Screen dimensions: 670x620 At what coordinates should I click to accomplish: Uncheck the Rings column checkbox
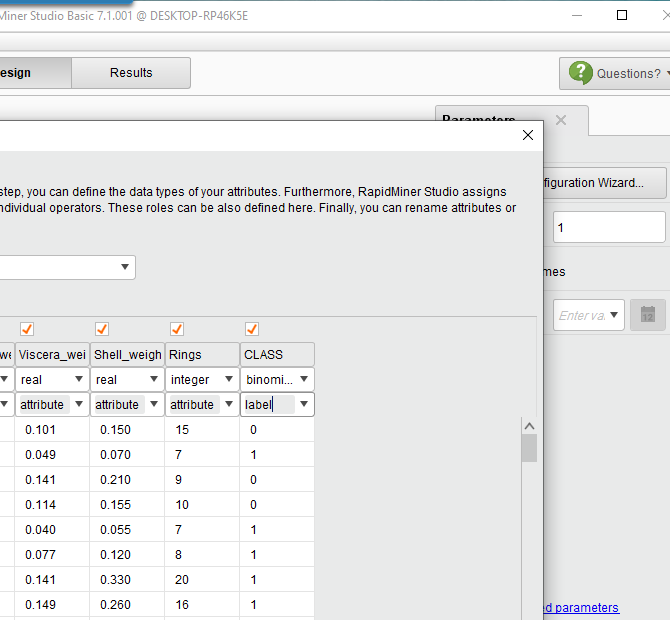177,329
